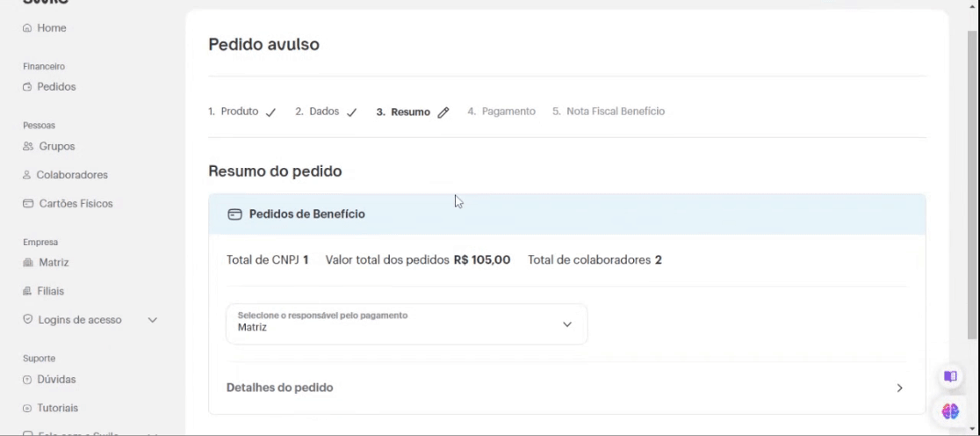Screen dimensions: 980x436
Task: Click the checkmark next to Produto step
Action: 270,113
